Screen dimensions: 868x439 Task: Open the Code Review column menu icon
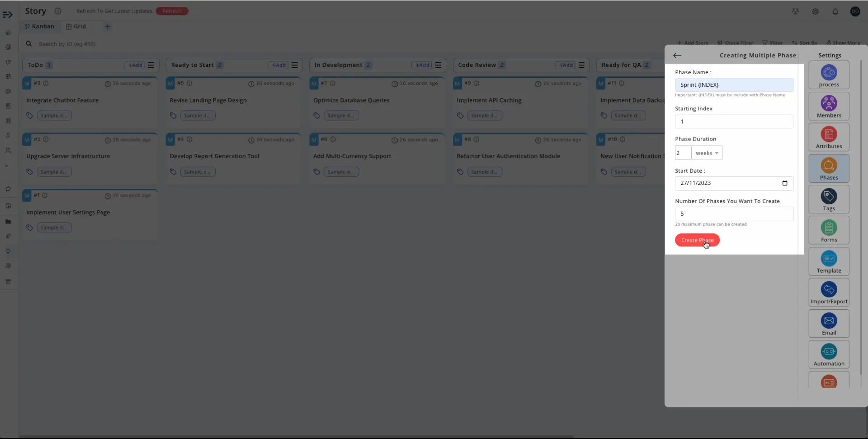[x=581, y=65]
